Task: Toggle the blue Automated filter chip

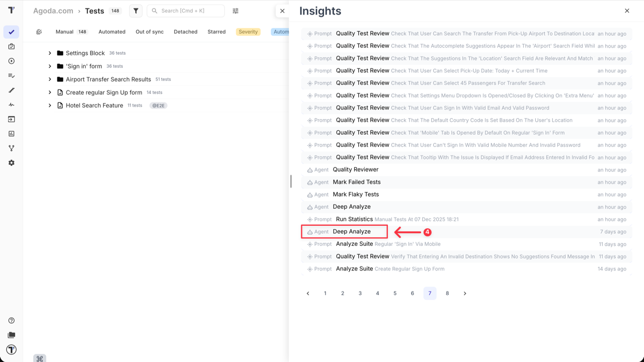Action: [282, 31]
